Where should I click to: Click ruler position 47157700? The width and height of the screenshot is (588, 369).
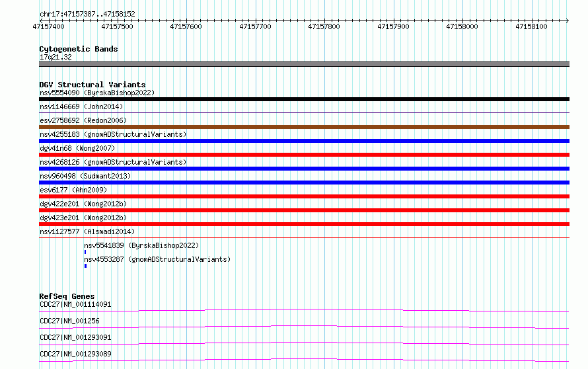coord(255,26)
